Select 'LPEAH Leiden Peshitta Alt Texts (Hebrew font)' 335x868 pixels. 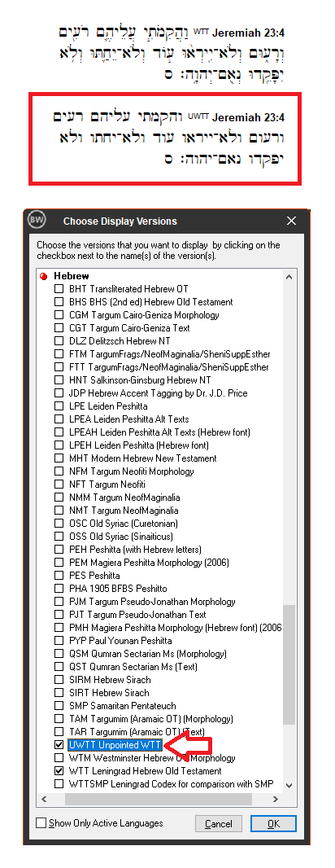(x=159, y=432)
